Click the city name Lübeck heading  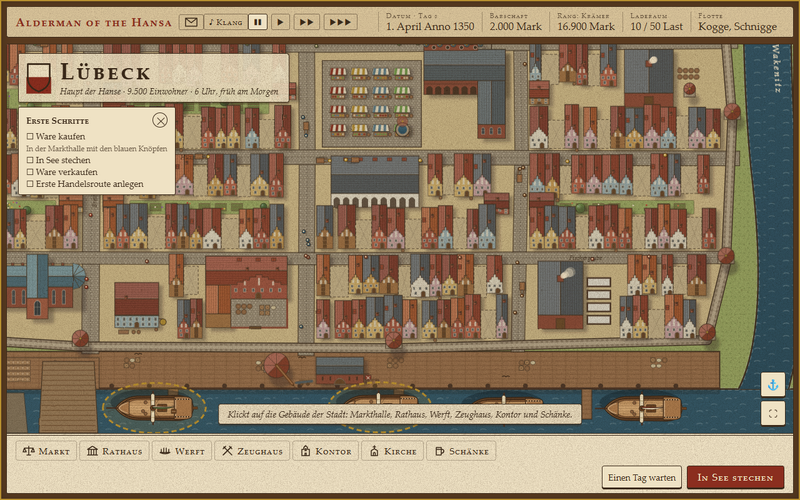(105, 72)
